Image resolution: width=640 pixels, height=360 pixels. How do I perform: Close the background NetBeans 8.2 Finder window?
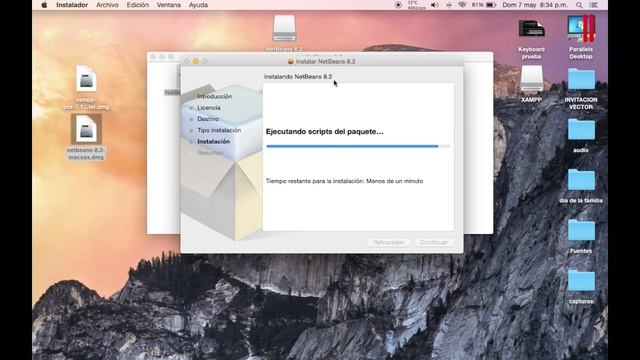[x=153, y=57]
